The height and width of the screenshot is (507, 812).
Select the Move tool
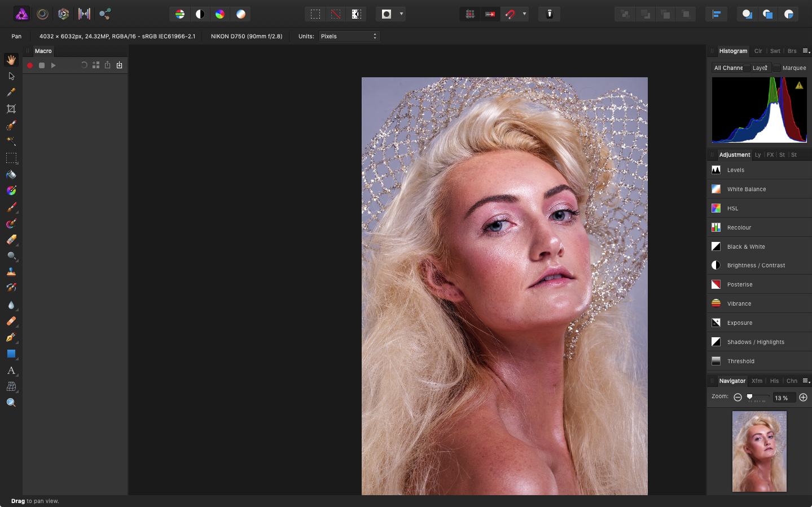pyautogui.click(x=11, y=76)
